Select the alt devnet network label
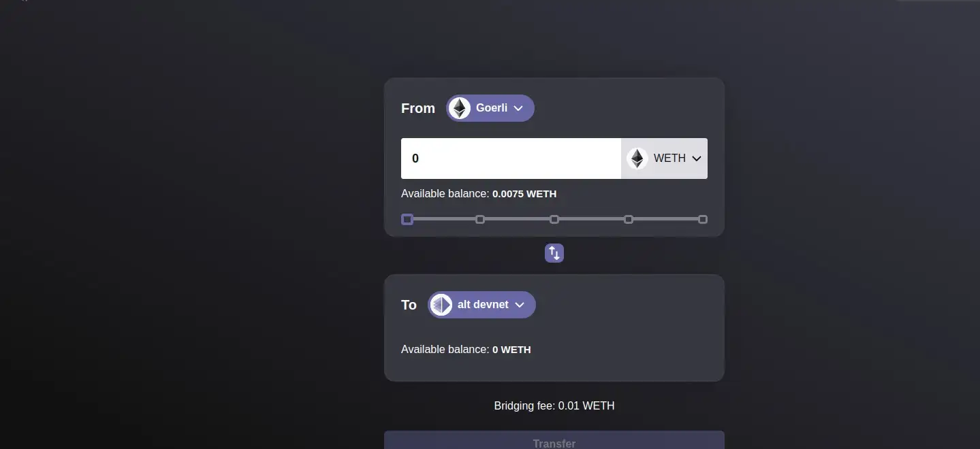Viewport: 980px width, 449px height. [483, 305]
